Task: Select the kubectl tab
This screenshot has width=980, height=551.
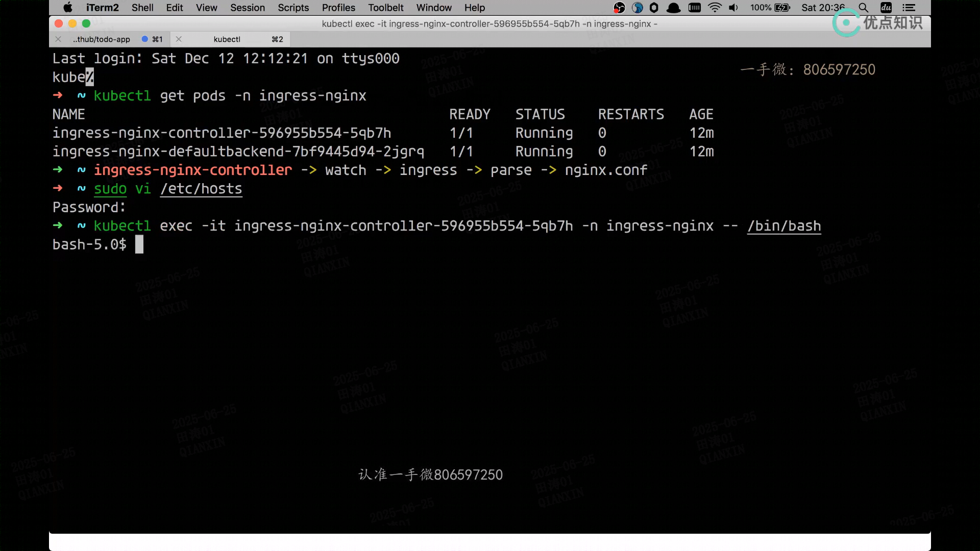Action: coord(227,39)
